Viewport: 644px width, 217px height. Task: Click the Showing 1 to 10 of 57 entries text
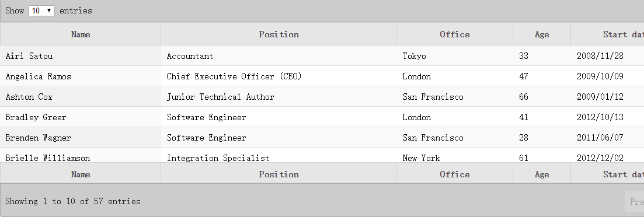[x=73, y=201]
